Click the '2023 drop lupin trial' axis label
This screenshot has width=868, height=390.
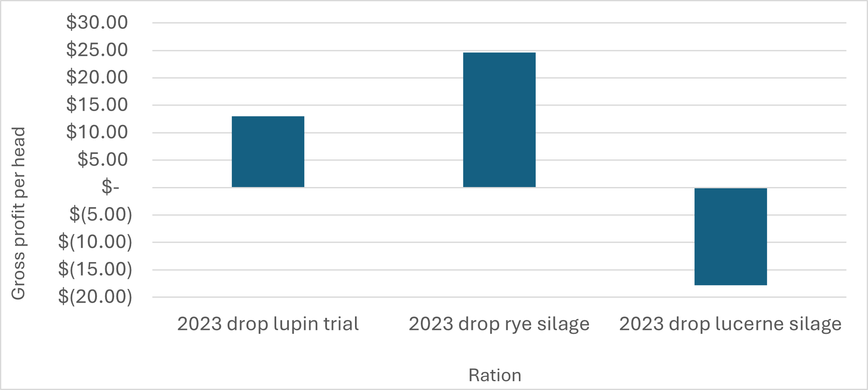click(x=268, y=324)
